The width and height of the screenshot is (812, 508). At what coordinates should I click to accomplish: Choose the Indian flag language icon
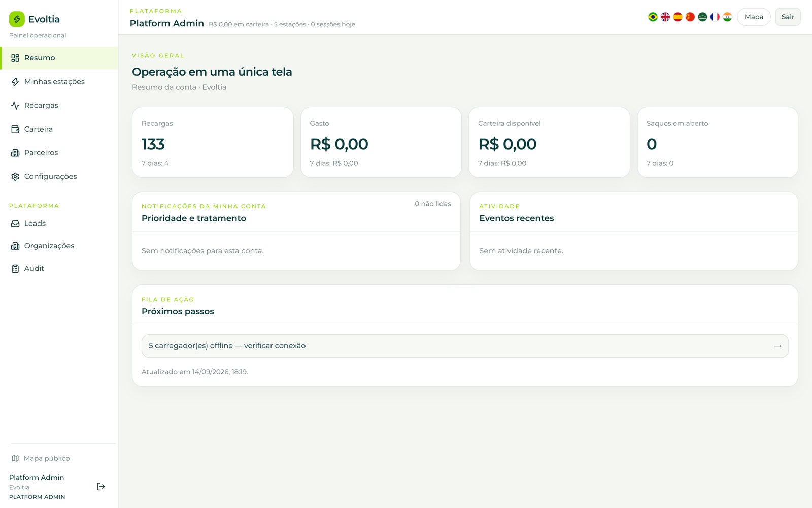click(x=727, y=17)
